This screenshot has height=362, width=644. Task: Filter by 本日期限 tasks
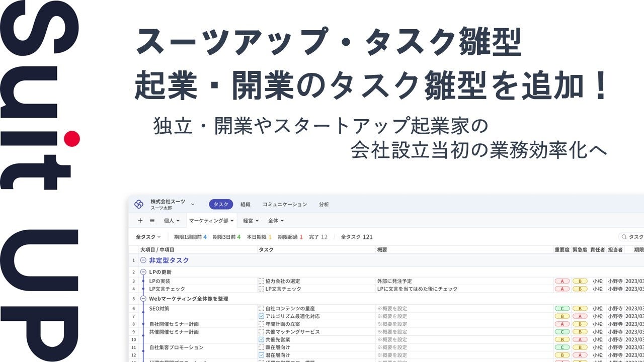[259, 237]
